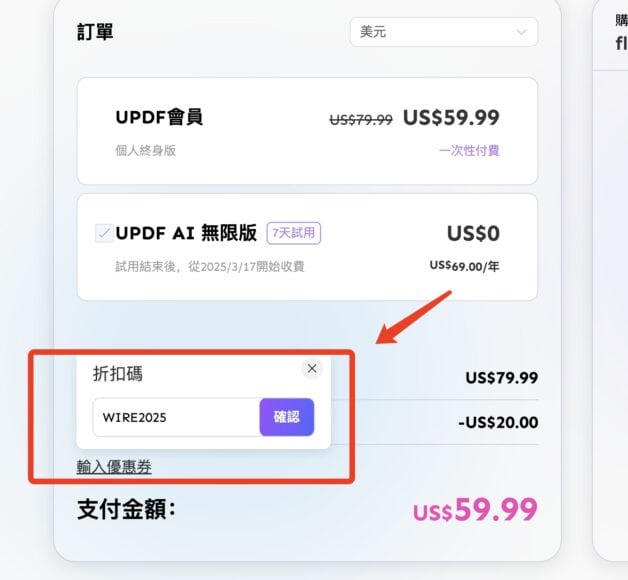Click the discount code input field

(177, 417)
